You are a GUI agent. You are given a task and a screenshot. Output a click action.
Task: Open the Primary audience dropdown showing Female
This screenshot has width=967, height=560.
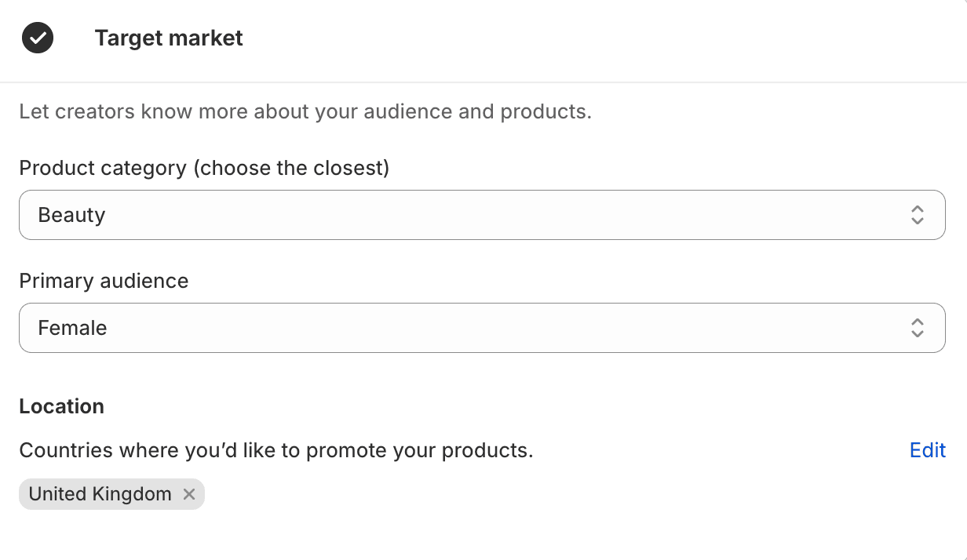(x=483, y=328)
